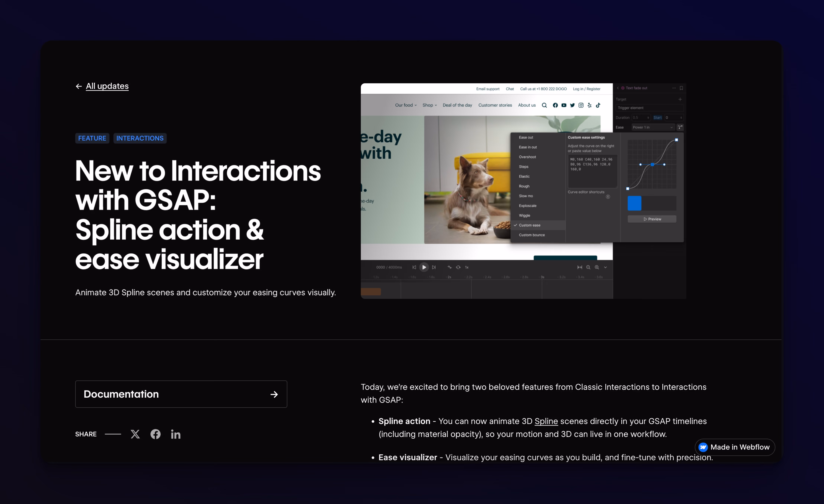The width and height of the screenshot is (824, 504).
Task: Select the INTERACTIONS tag
Action: tap(140, 138)
